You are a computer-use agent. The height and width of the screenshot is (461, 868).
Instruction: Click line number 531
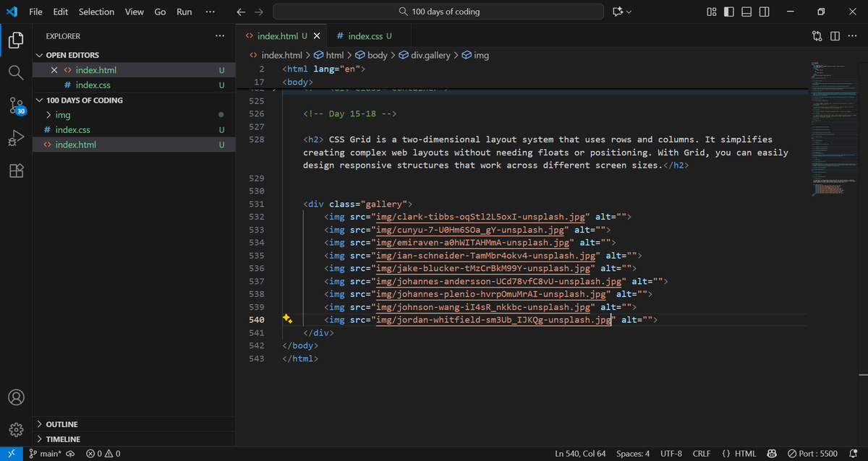(x=256, y=204)
